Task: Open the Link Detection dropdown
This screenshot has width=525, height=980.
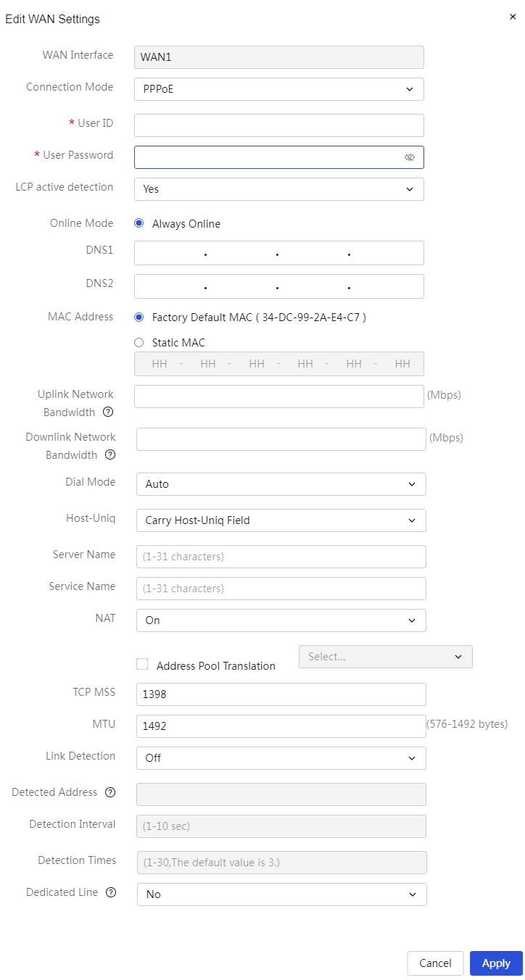Action: pos(281,758)
